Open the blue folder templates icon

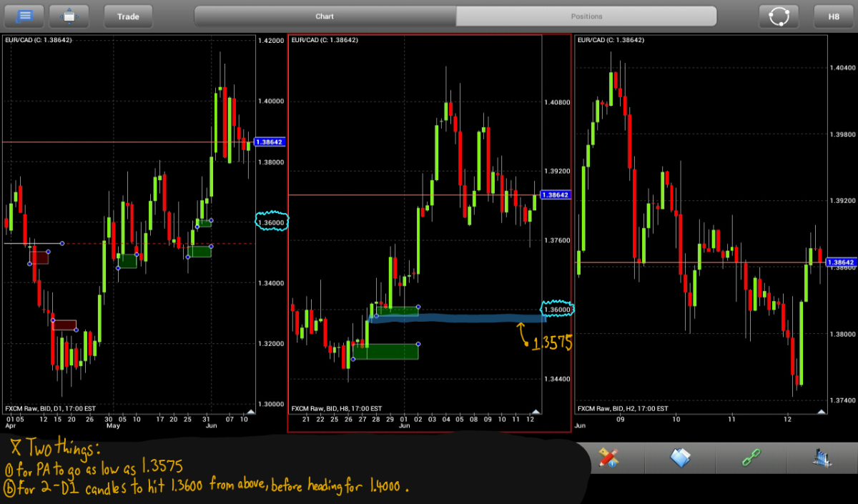coord(680,458)
